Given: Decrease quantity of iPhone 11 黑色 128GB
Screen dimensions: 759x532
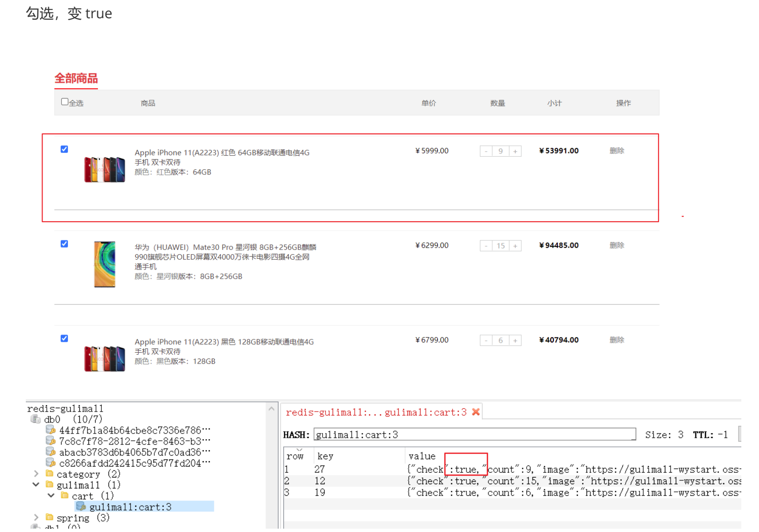Looking at the screenshot, I should (x=486, y=340).
